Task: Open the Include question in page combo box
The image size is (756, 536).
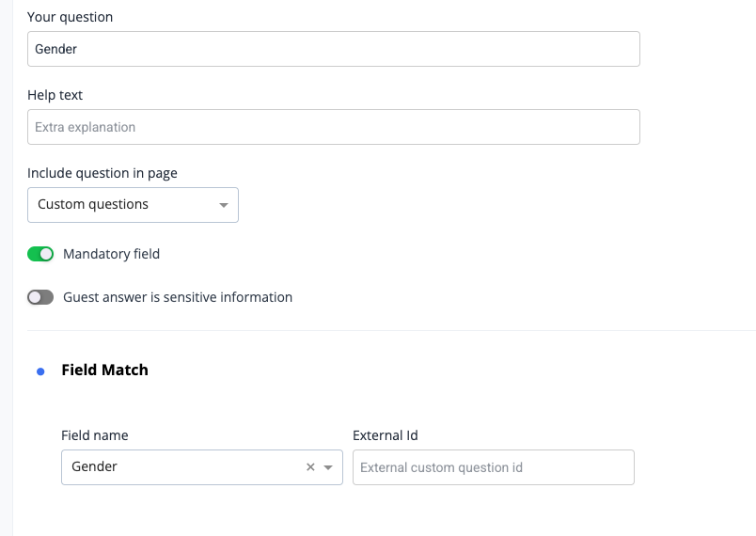Action: (x=134, y=205)
